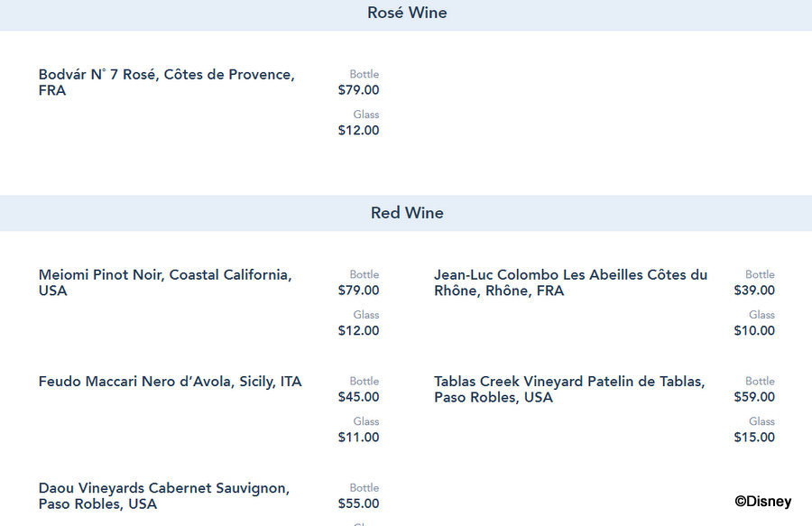Click the Rosé Wine section header

(407, 13)
